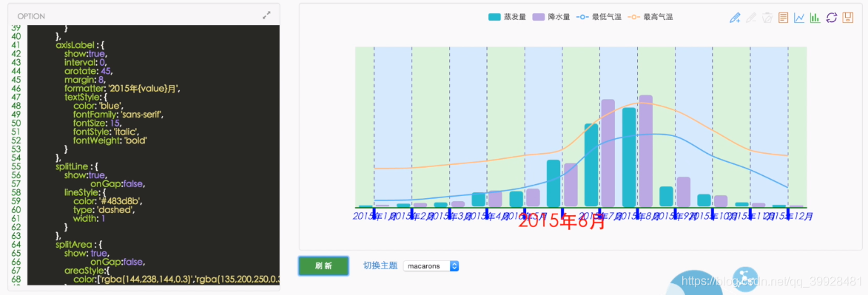Click code line color: 'blue'
The width and height of the screenshot is (868, 295).
[98, 106]
